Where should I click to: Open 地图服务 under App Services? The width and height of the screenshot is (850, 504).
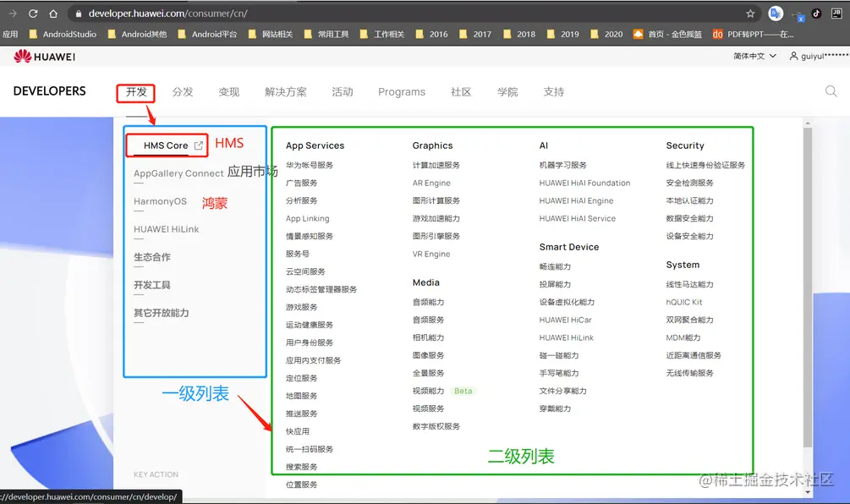pyautogui.click(x=301, y=396)
